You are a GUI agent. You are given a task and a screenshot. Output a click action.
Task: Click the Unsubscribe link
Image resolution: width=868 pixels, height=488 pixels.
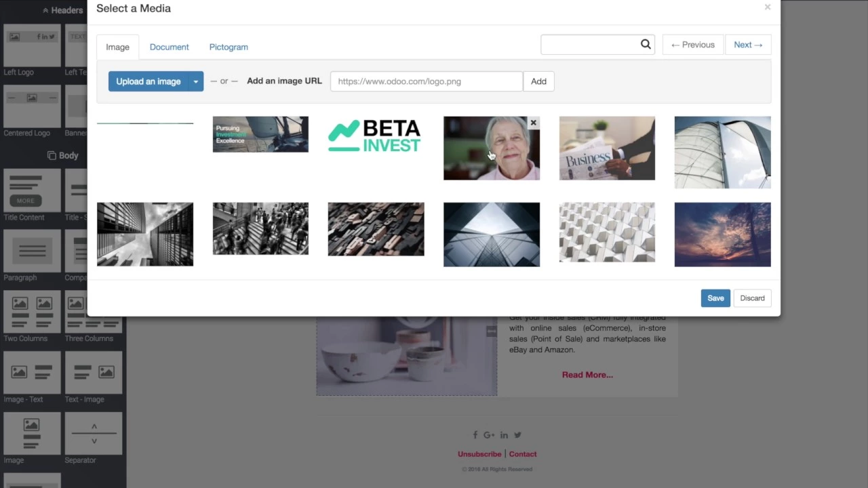click(x=479, y=454)
